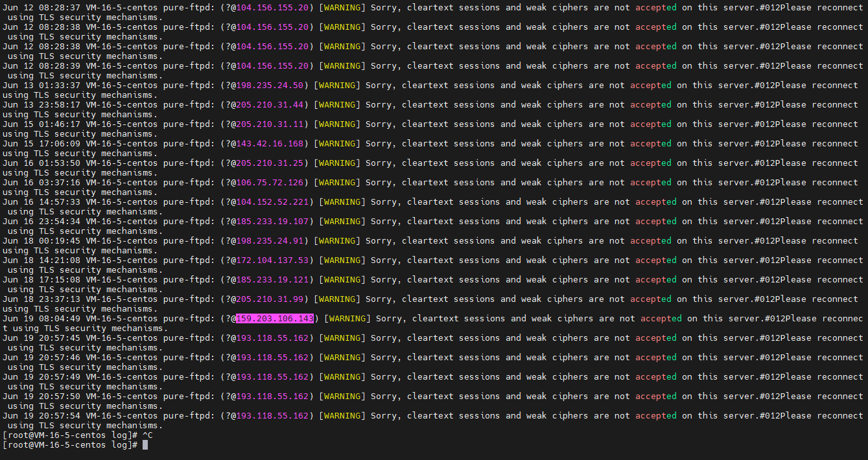Click IP address 198.235.24.91

pos(270,241)
